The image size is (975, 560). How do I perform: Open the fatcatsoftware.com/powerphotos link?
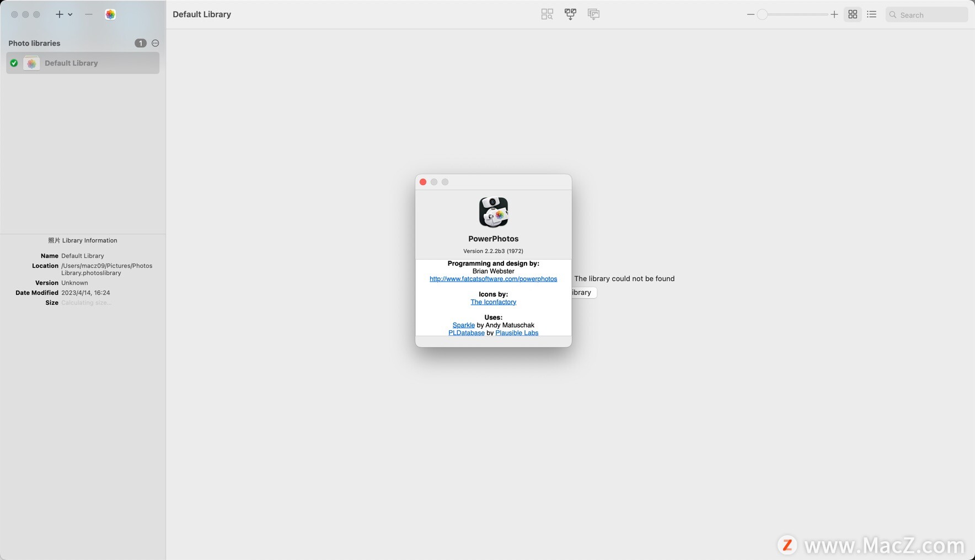tap(494, 279)
